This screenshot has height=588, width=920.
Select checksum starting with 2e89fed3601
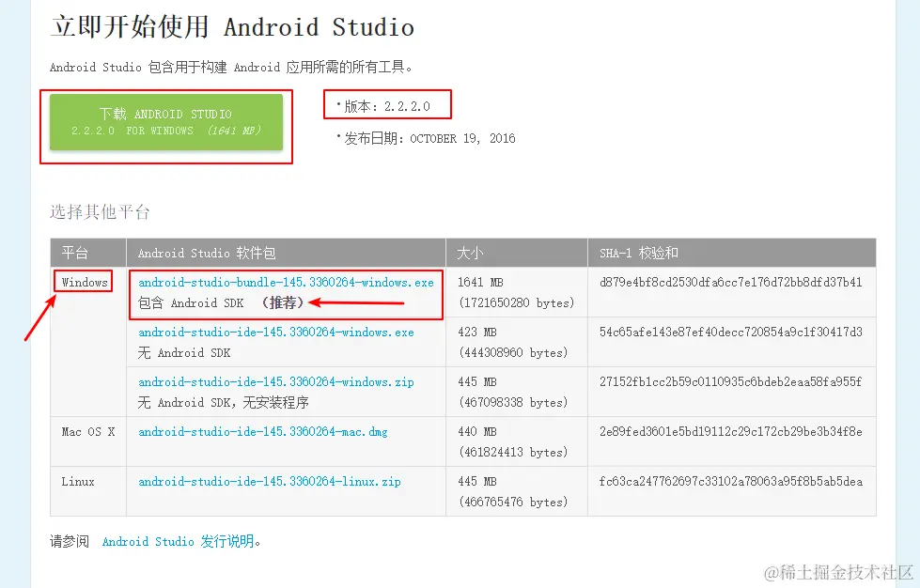point(730,431)
